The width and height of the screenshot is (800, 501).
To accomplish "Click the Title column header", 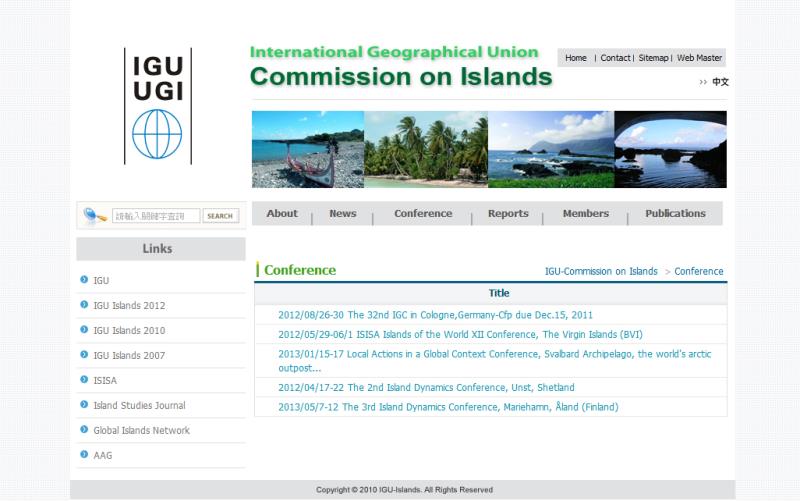I will [x=498, y=293].
